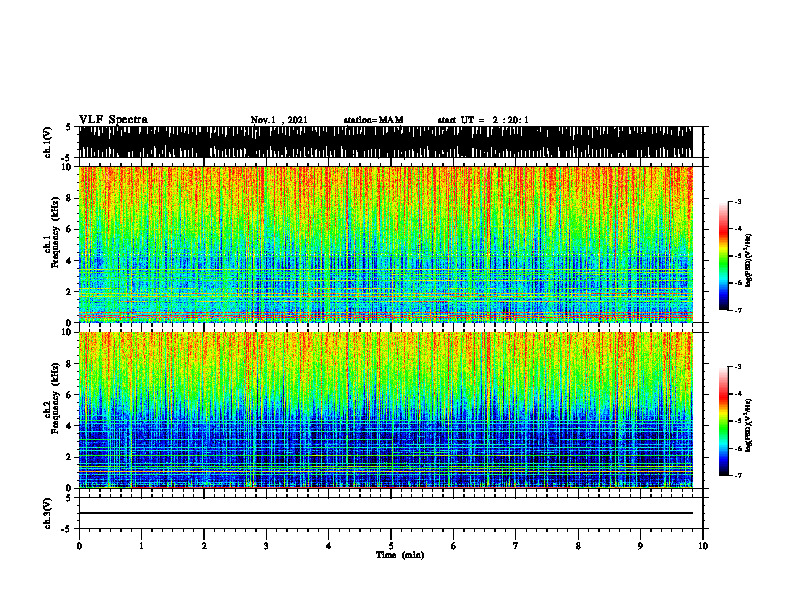The height and width of the screenshot is (612, 792).
Task: Click the time axis tick label "2"
Action: pos(204,546)
